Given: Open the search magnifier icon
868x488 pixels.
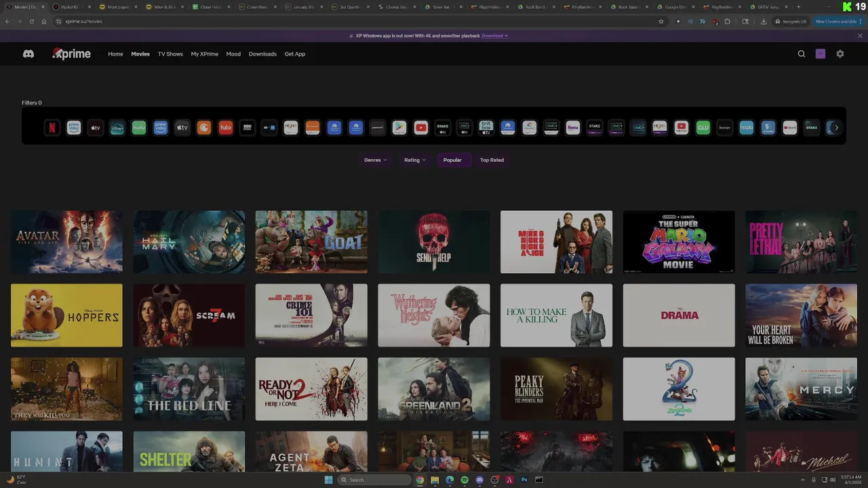Looking at the screenshot, I should (x=802, y=54).
